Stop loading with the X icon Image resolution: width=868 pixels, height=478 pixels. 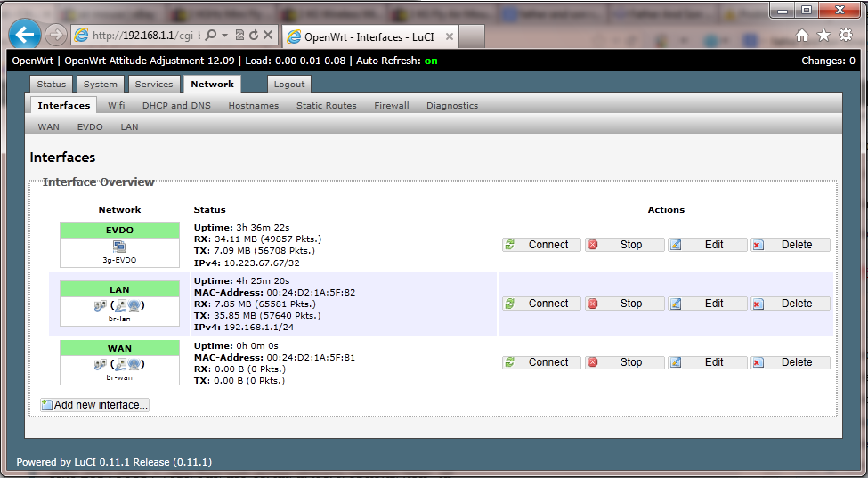(268, 36)
